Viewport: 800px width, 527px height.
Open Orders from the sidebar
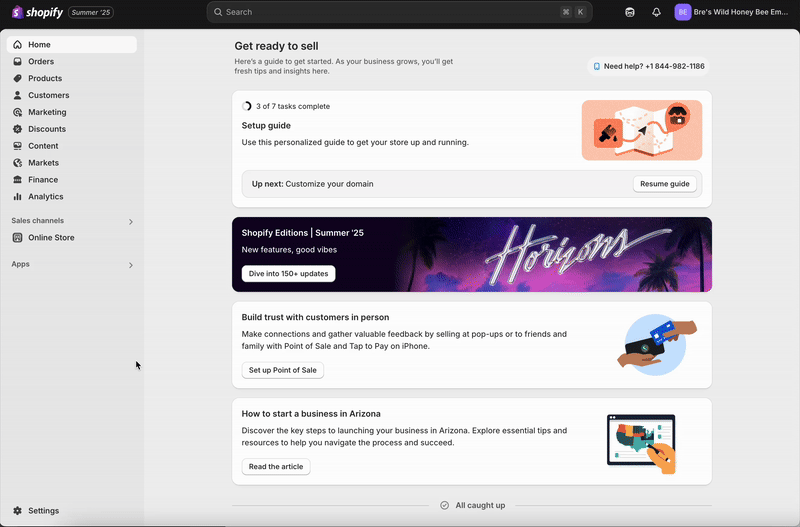41,62
